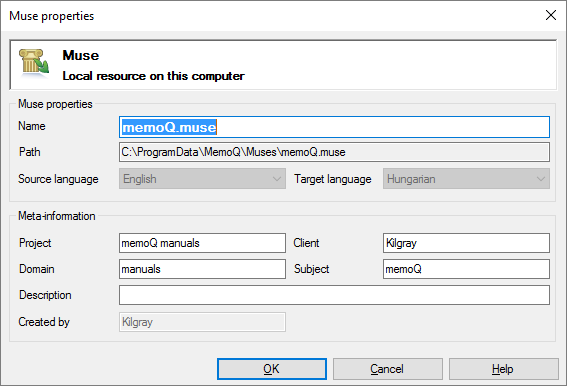Open the Target language Hungarian dropdown
This screenshot has height=386, width=567.
pyautogui.click(x=466, y=179)
